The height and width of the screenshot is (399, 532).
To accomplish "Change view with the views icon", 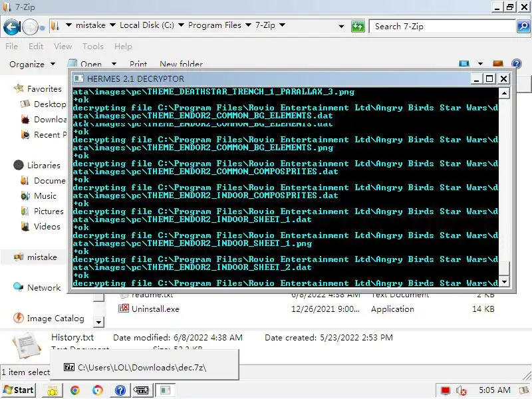I will pyautogui.click(x=464, y=63).
